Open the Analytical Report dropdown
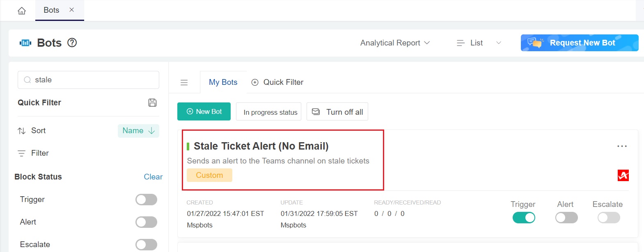This screenshot has width=644, height=252. coord(394,43)
